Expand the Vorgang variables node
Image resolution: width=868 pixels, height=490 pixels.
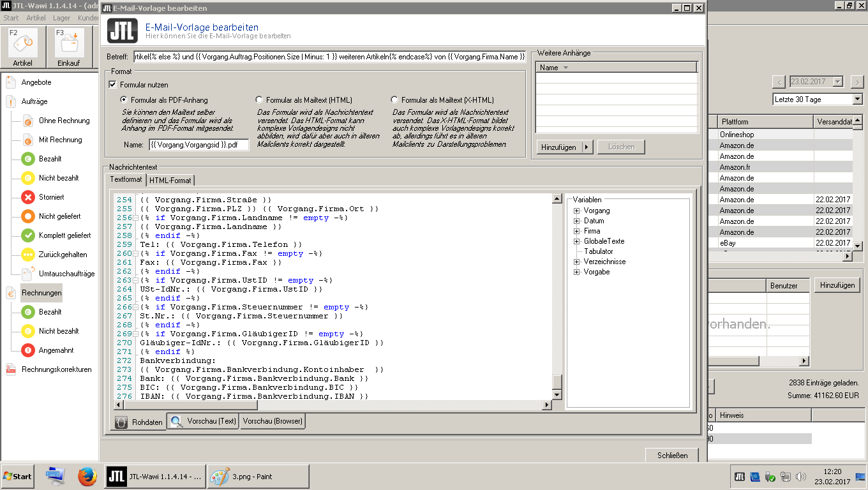(576, 211)
